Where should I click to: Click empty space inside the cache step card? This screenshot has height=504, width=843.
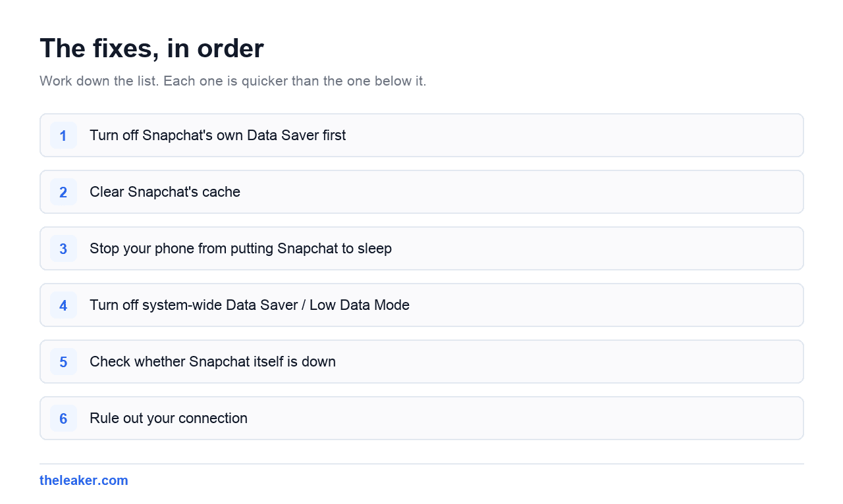click(527, 192)
